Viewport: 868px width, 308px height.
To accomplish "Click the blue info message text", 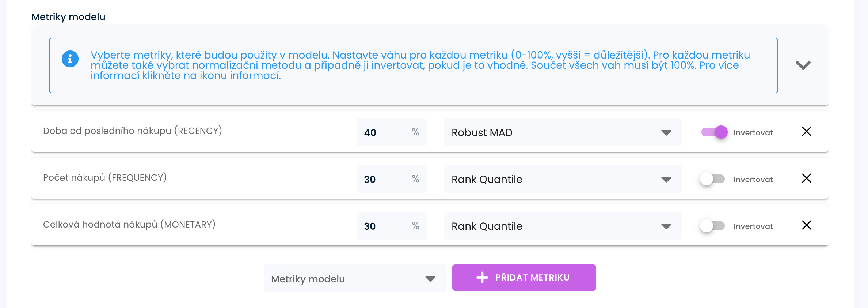I will tap(420, 65).
